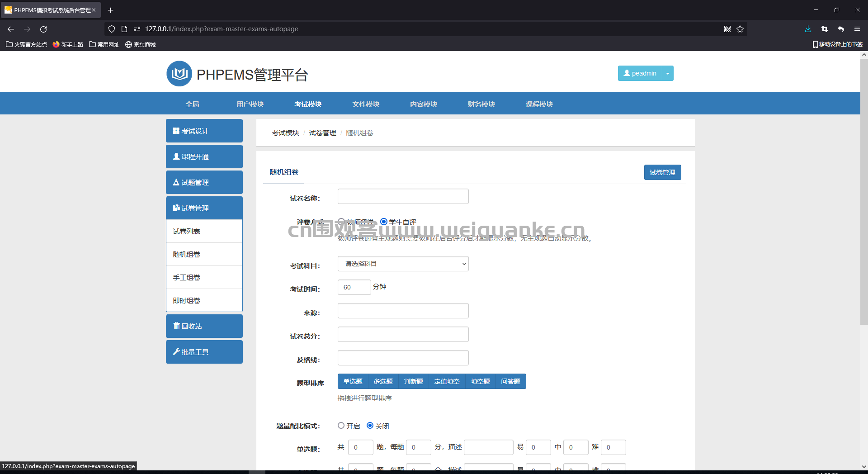Click the peadmin user button
868x474 pixels.
pyautogui.click(x=640, y=73)
